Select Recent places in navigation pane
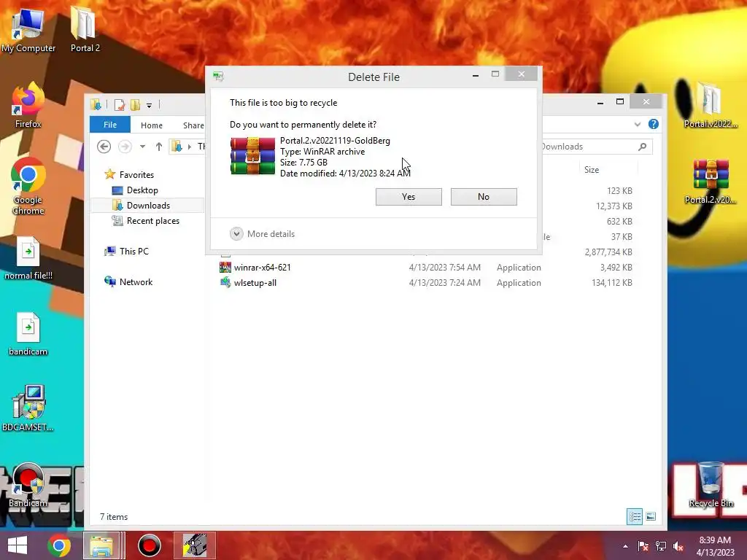This screenshot has width=747, height=560. click(152, 220)
